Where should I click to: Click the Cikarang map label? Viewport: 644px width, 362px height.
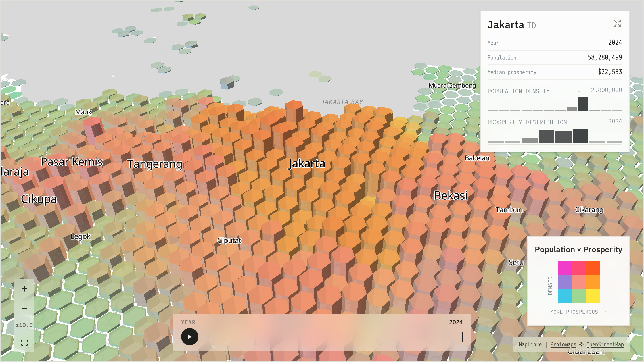pyautogui.click(x=589, y=210)
